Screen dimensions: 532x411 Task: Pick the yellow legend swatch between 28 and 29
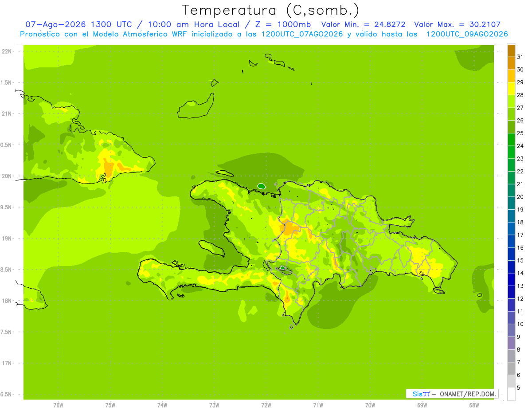(511, 89)
